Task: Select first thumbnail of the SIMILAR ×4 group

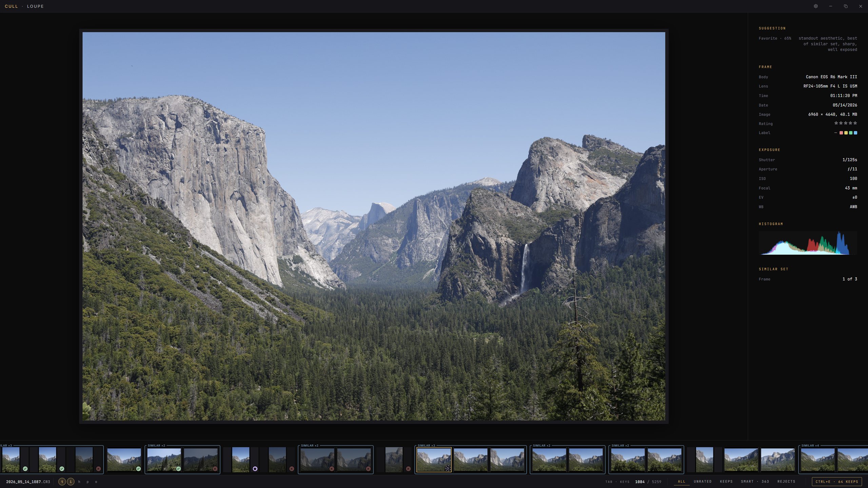Action: click(818, 460)
